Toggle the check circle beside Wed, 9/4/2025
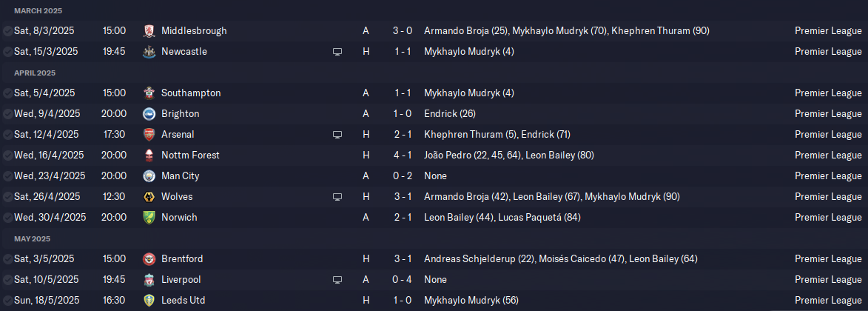 tap(7, 114)
